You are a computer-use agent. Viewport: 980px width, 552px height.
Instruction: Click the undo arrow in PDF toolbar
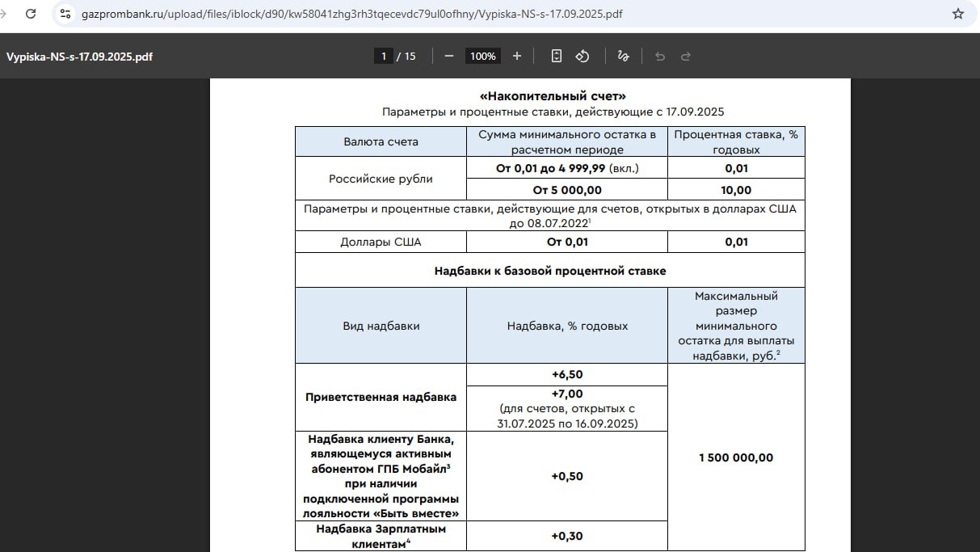660,56
